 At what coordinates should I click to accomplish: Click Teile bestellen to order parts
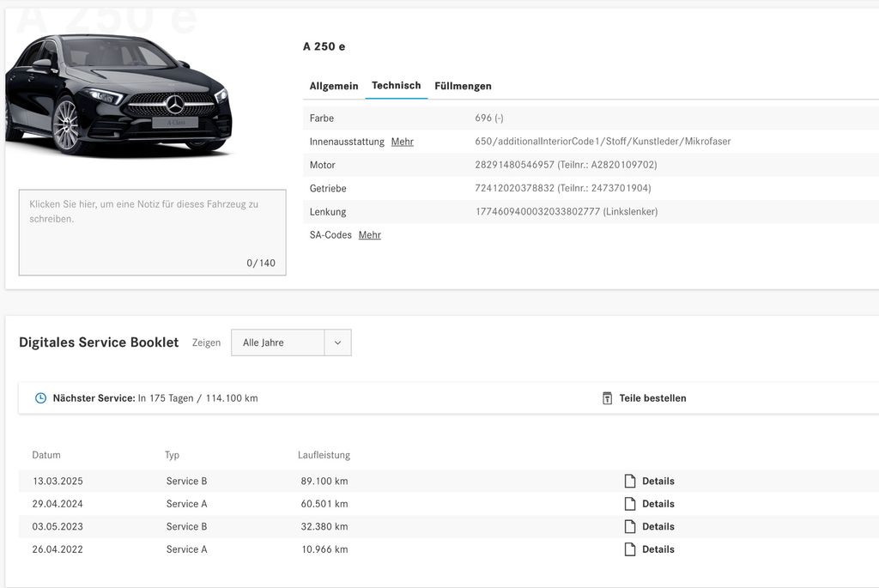coord(652,397)
